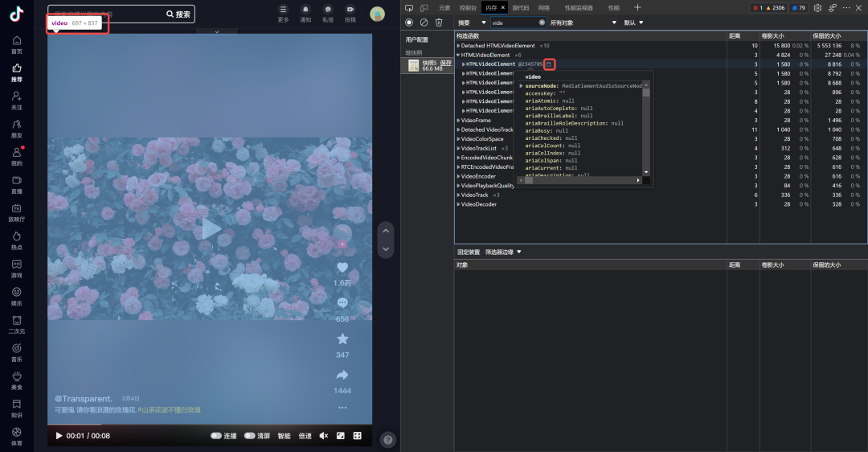This screenshot has width=868, height=452.
Task: Expand the VideoTrack ×3 constructor row
Action: [458, 195]
